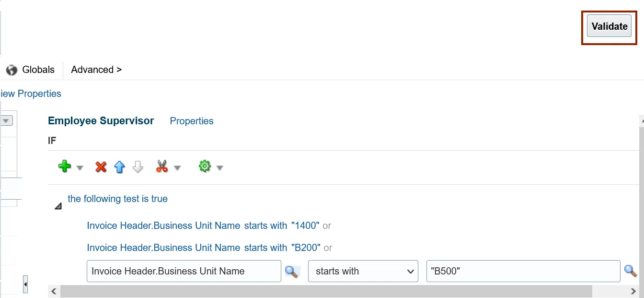Click the horizontal scrollbar right arrow
Viewport: 644px width, 298px height.
pos(633,291)
